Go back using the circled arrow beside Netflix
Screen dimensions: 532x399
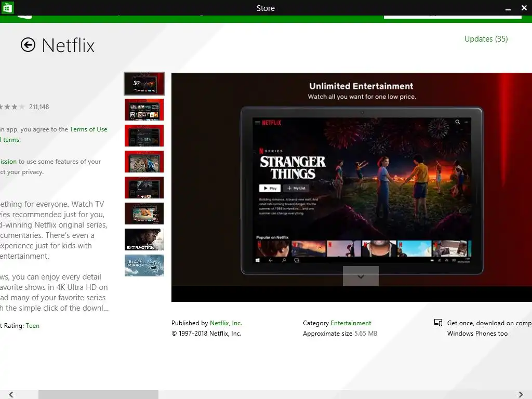(x=28, y=45)
